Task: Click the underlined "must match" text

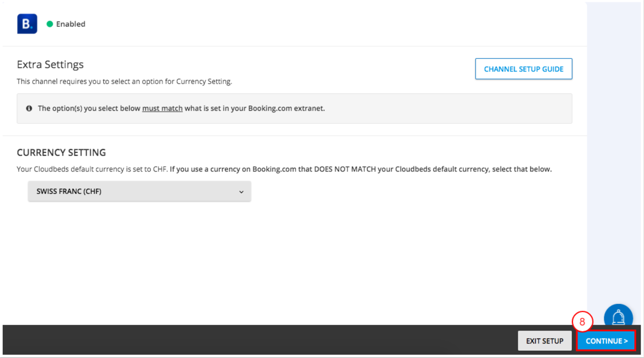Action: click(x=162, y=108)
